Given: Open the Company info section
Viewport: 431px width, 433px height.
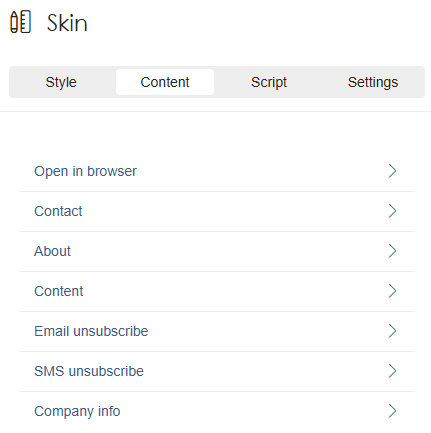Looking at the screenshot, I should [217, 411].
